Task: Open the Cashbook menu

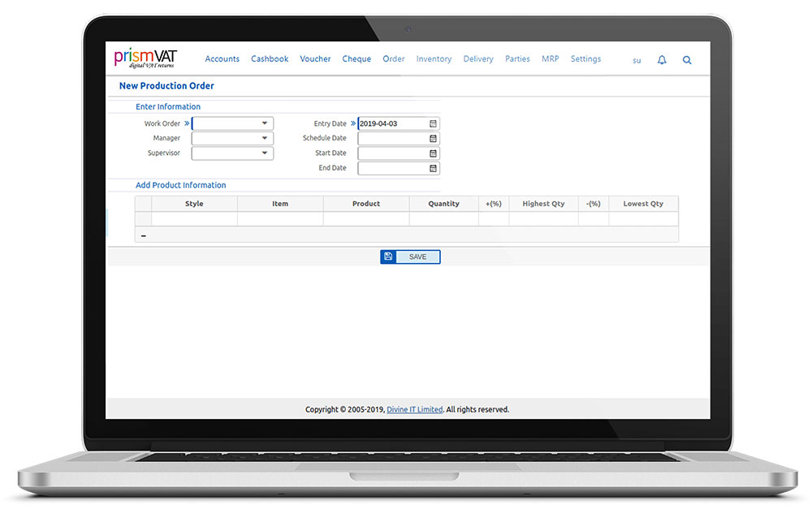Action: 270,59
